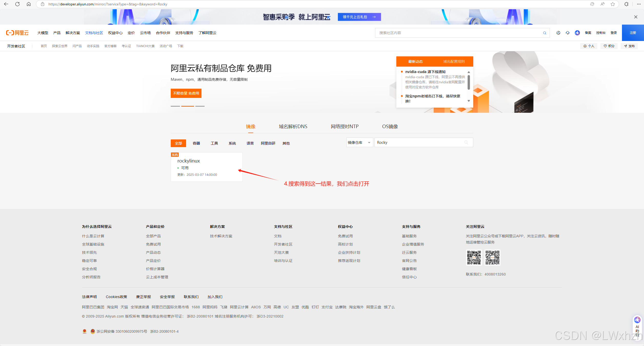Click the Aliyun logo
The width and height of the screenshot is (644, 346).
[17, 33]
